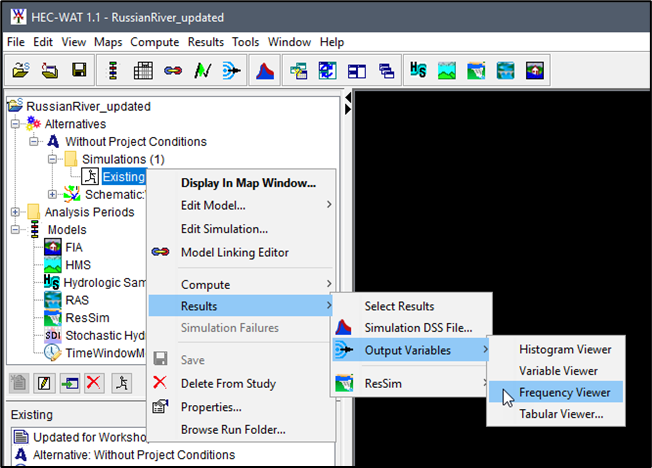Choose Select Results in the submenu
This screenshot has width=652, height=468.
[x=412, y=306]
